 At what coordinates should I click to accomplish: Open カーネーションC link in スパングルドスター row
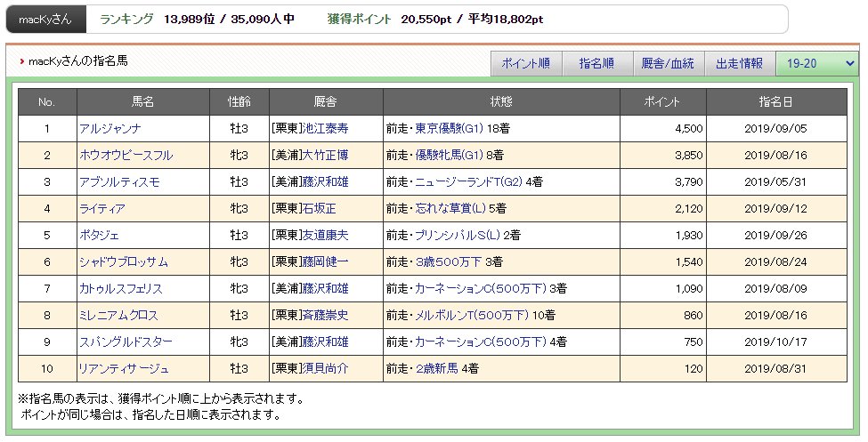[481, 342]
